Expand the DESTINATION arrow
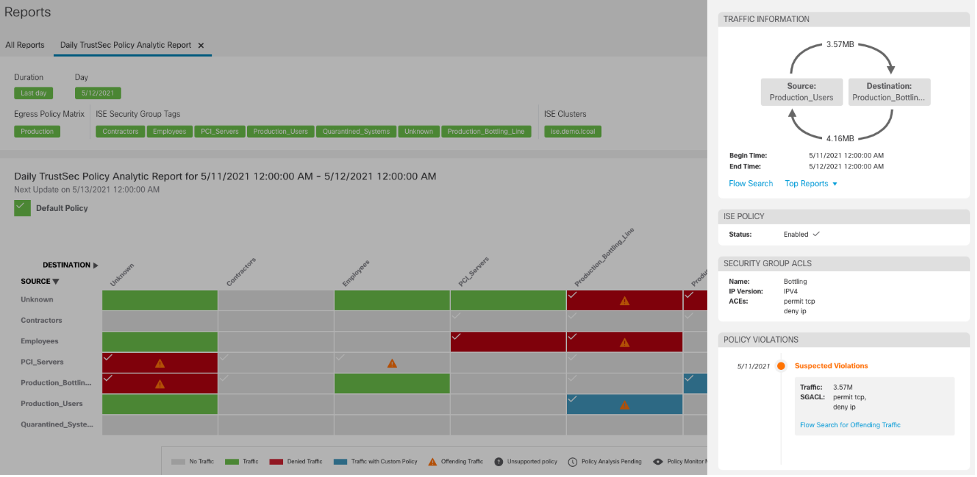Viewport: 977px width, 477px height. (96, 266)
